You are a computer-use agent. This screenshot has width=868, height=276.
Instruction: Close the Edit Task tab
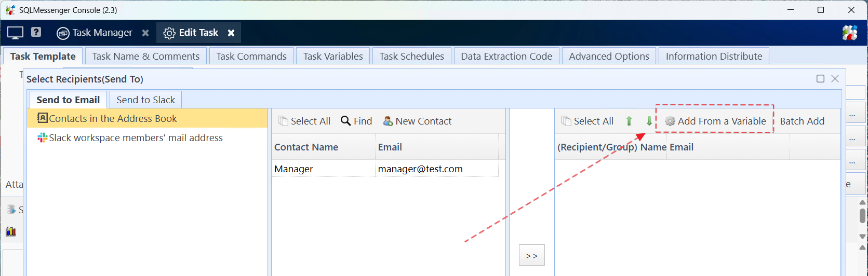pos(231,33)
